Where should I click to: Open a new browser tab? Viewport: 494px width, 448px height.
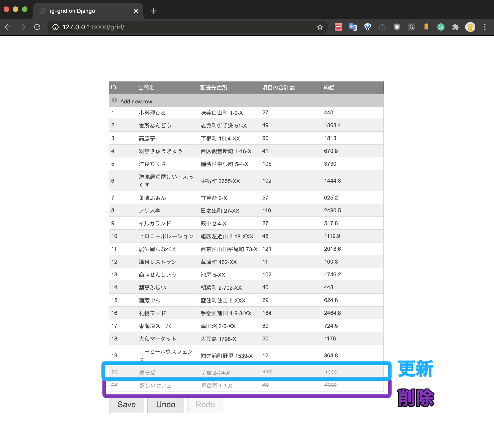(x=153, y=11)
